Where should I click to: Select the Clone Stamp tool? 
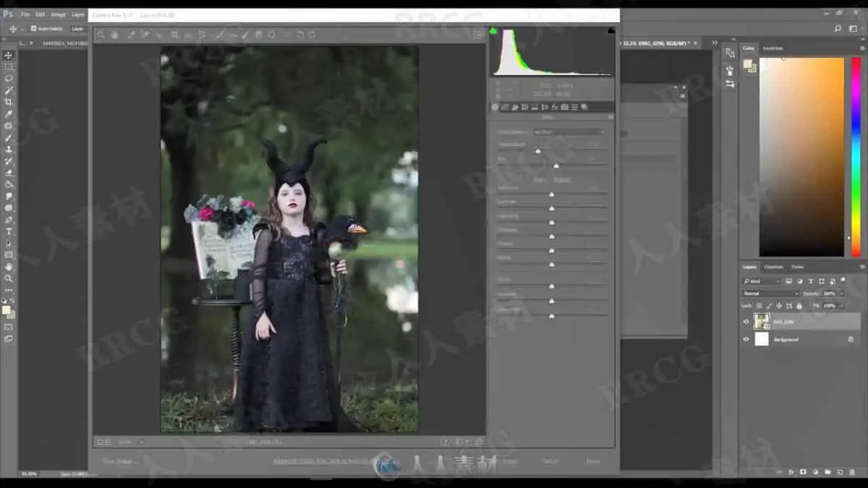(x=9, y=149)
